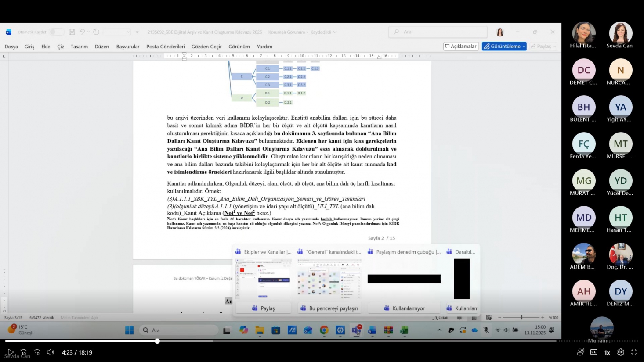The image size is (644, 362).
Task: Mute the video player volume
Action: 51,352
